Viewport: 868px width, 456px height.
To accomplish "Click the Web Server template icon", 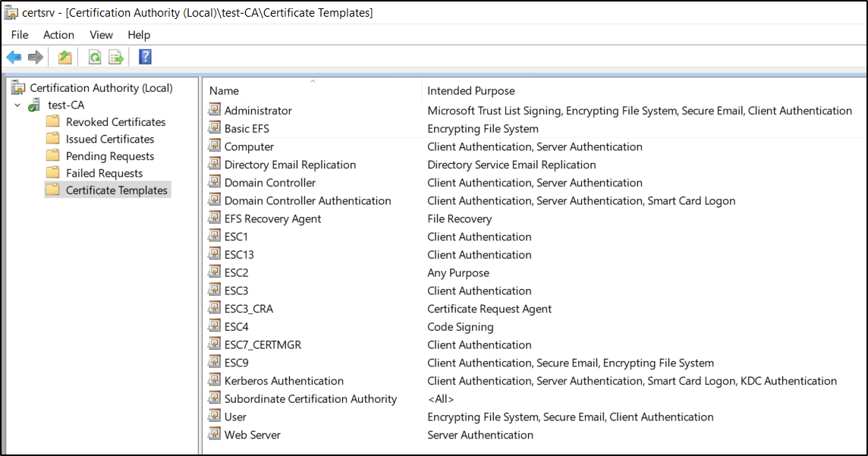I will click(x=215, y=435).
